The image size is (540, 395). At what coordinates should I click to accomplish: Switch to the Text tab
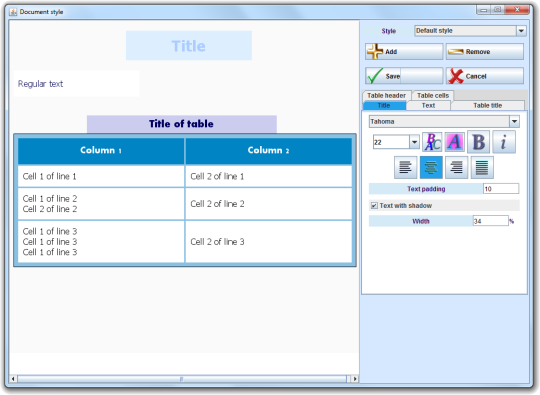click(x=428, y=105)
